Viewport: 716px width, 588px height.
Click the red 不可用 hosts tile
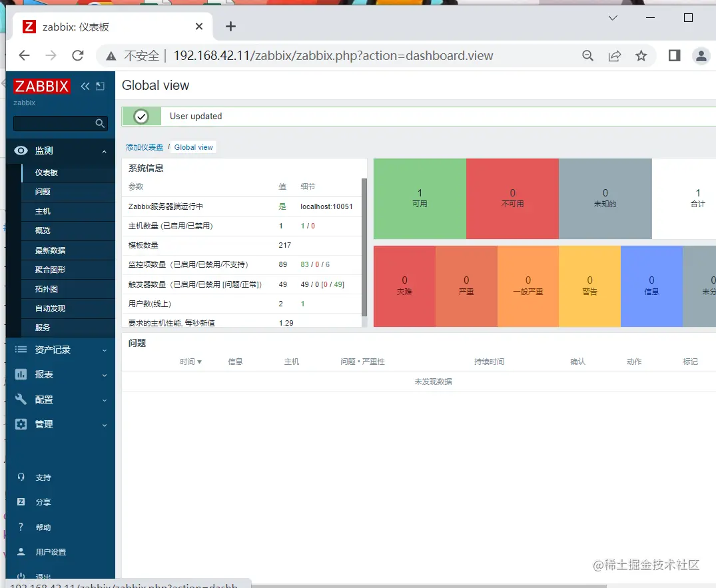point(512,198)
